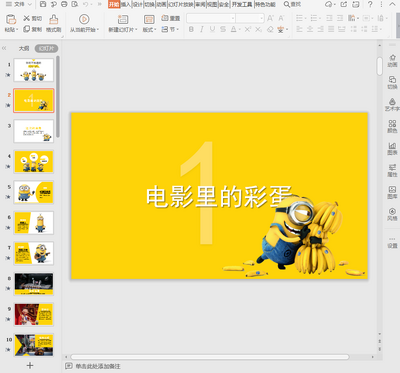Toggle align text left
This screenshot has width=400, height=373.
pyautogui.click(x=299, y=29)
